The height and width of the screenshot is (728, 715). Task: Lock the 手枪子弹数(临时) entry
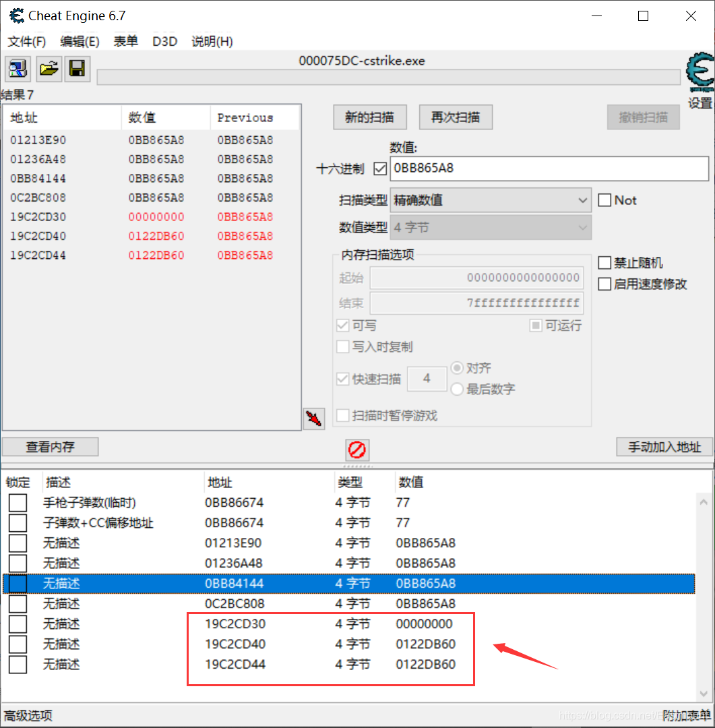click(18, 502)
